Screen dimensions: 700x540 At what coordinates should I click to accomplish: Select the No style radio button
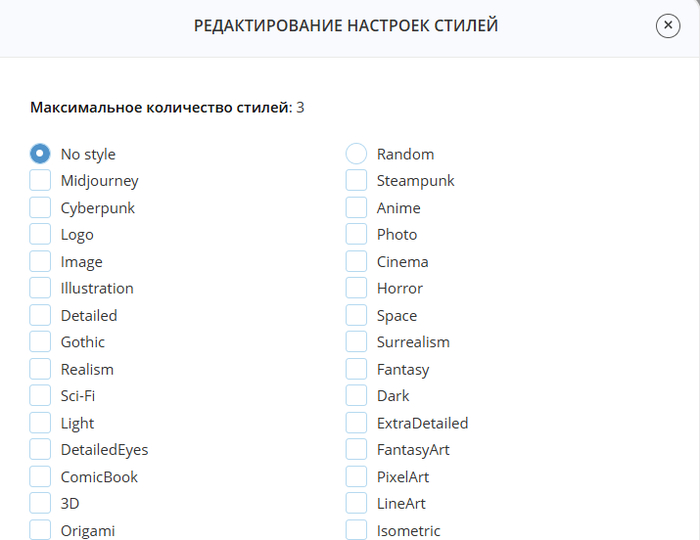(x=40, y=154)
